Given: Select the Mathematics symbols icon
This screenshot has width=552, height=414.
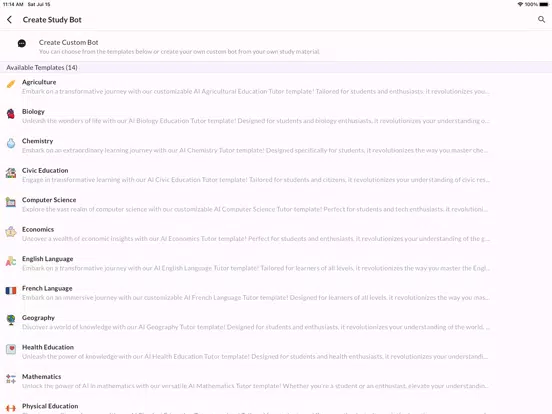Looking at the screenshot, I should pyautogui.click(x=11, y=379).
